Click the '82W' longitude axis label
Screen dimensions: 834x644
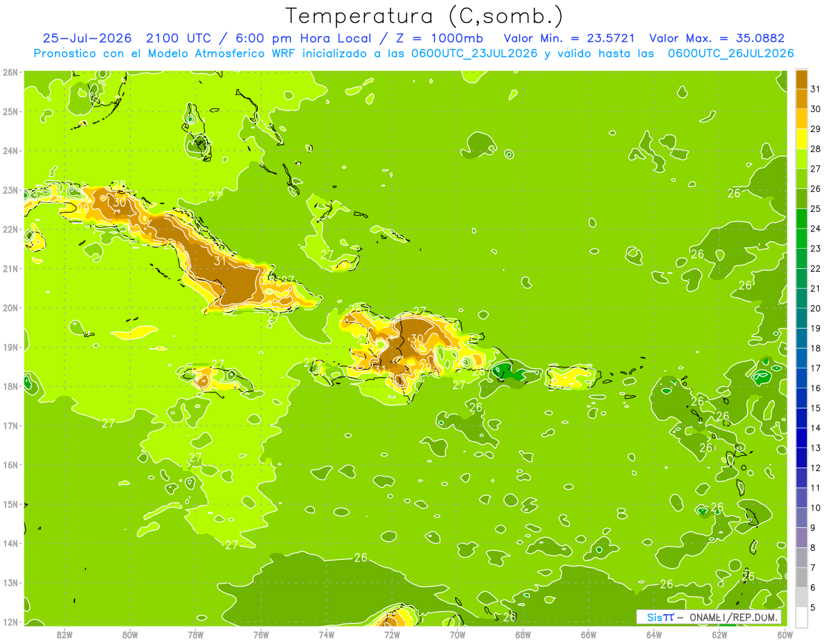click(x=65, y=634)
